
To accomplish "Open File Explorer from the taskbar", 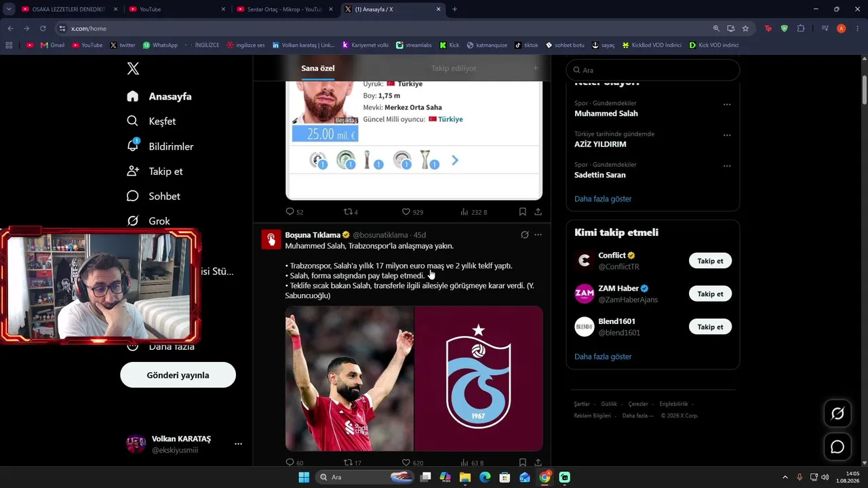I will pos(465,477).
